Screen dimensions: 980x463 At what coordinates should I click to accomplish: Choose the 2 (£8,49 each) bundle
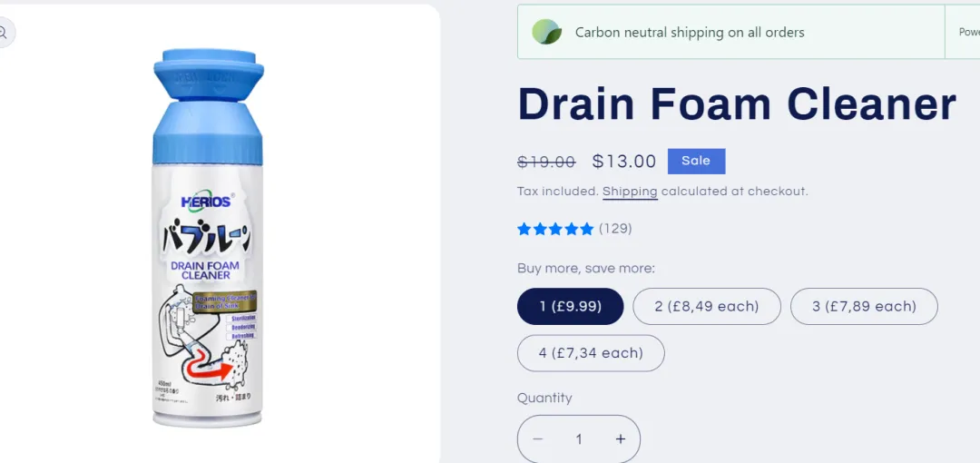(706, 307)
